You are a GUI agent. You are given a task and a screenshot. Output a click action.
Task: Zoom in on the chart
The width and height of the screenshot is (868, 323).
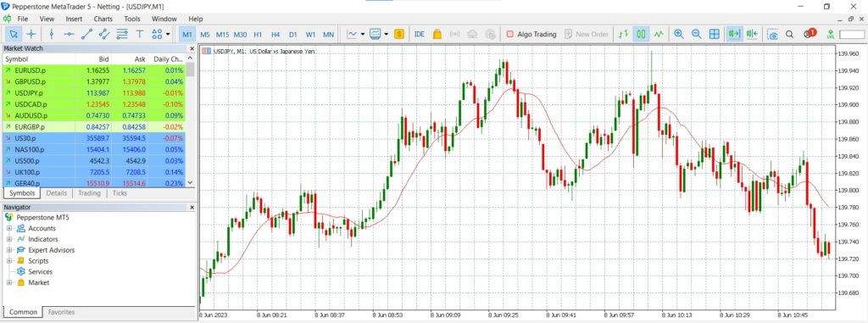pos(679,34)
